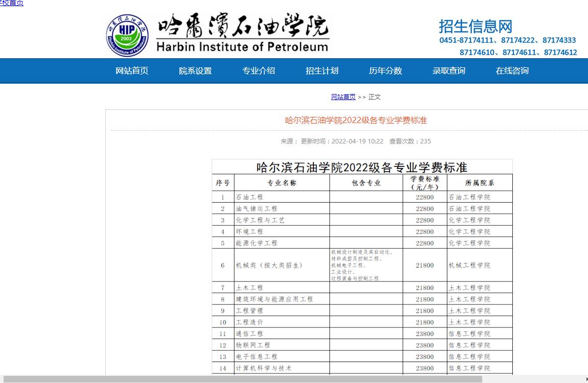Screen dimensions: 588x383
Task: Open 录取查询 navigation item
Action: [x=448, y=71]
